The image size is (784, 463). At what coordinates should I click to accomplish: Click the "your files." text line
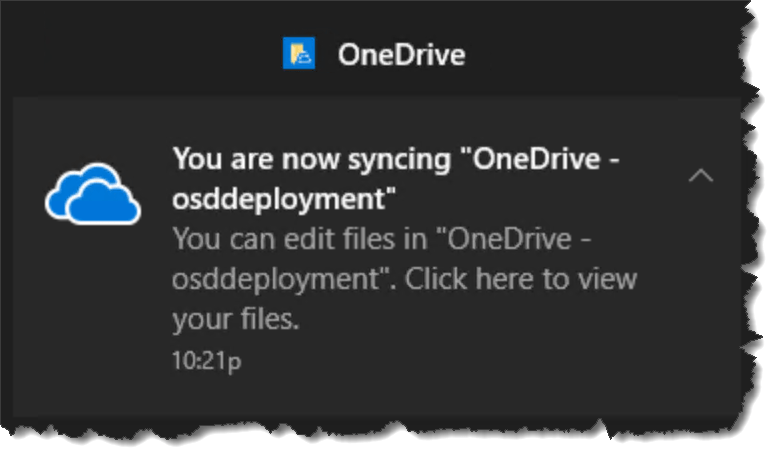pos(236,319)
